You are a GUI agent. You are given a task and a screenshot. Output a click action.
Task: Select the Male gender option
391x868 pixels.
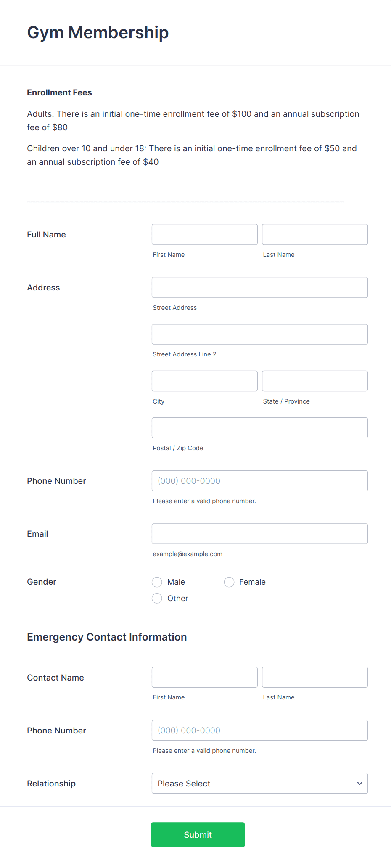pyautogui.click(x=157, y=582)
